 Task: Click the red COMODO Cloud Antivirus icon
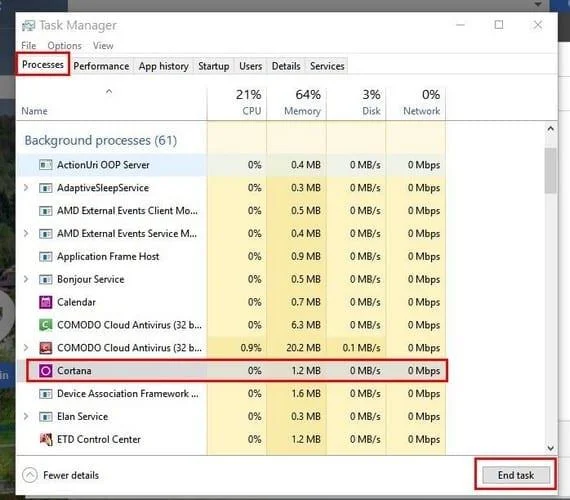click(45, 348)
